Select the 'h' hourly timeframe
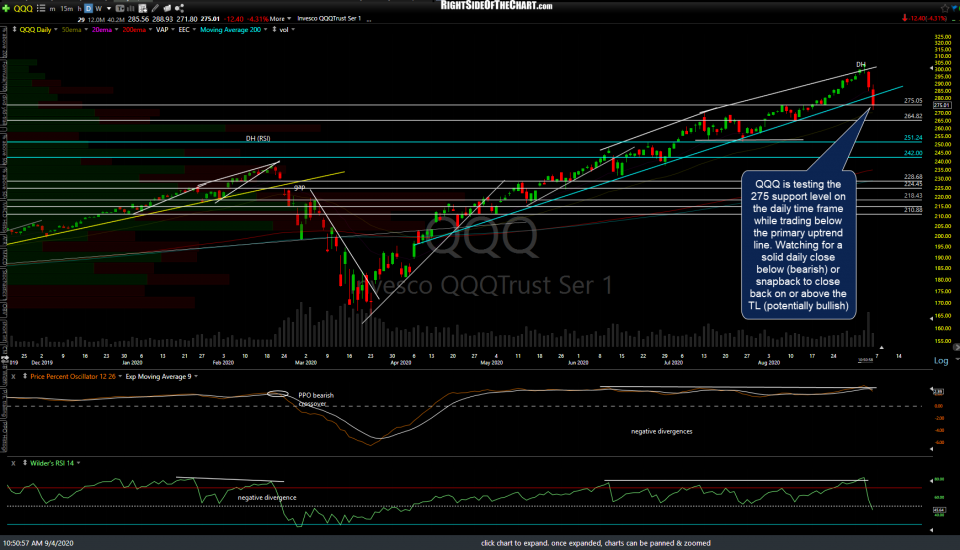Viewport: 960px width, 550px height. [x=79, y=9]
